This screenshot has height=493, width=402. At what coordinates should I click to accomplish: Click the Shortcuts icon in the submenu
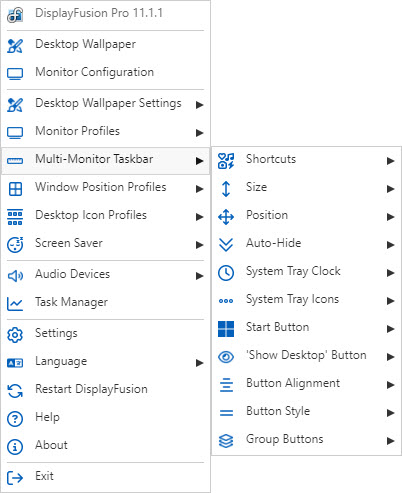click(x=226, y=161)
